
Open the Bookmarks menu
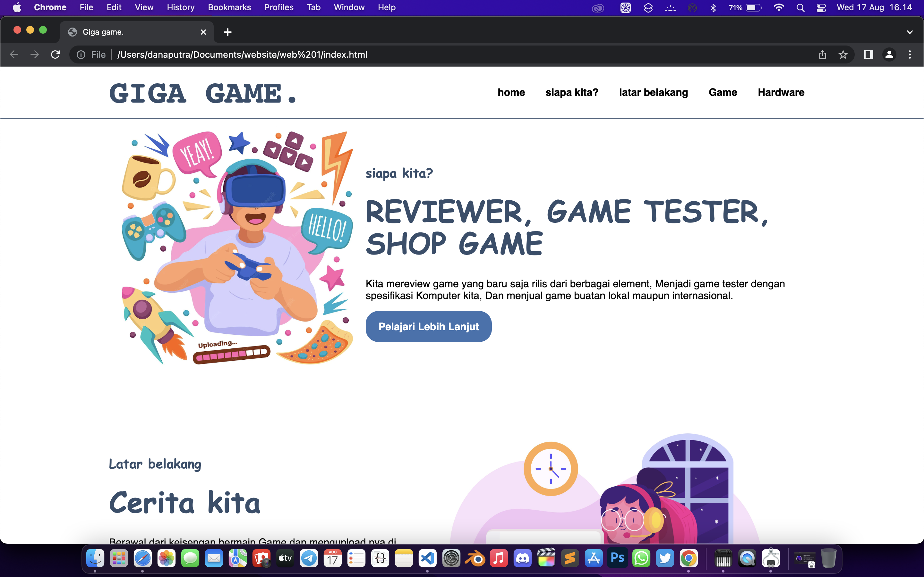(229, 7)
